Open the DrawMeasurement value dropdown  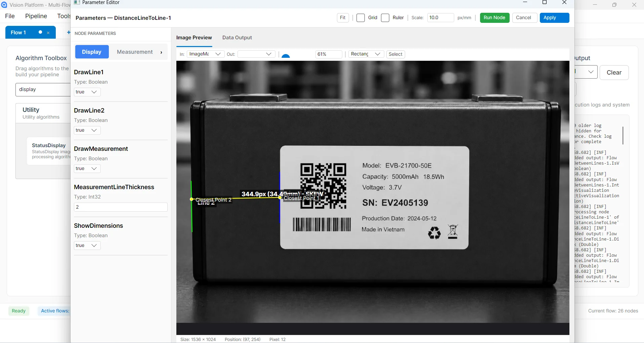[87, 169]
